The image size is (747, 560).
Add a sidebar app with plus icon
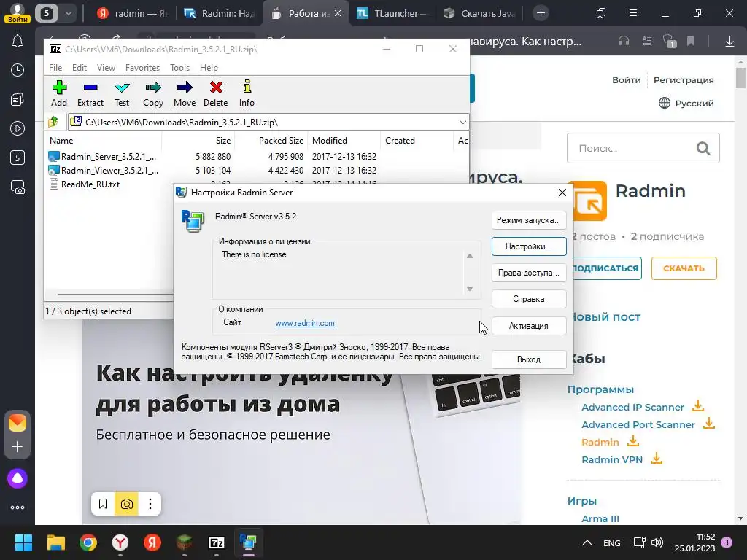point(18,447)
